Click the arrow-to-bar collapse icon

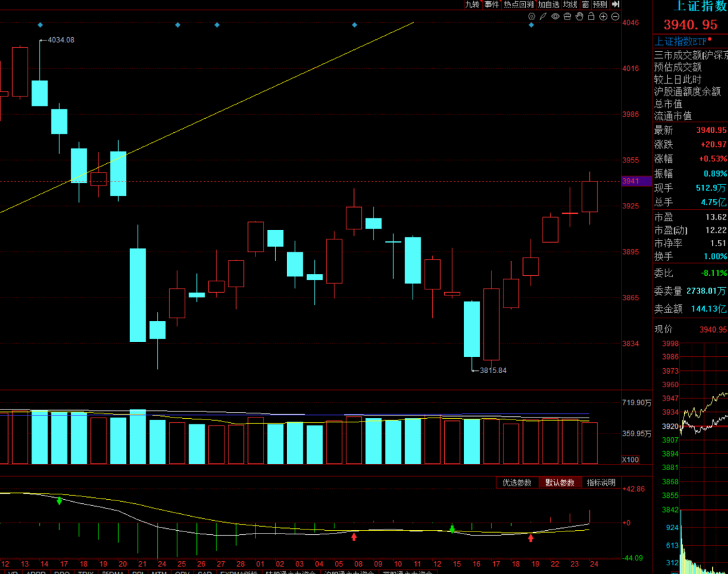(x=615, y=4)
